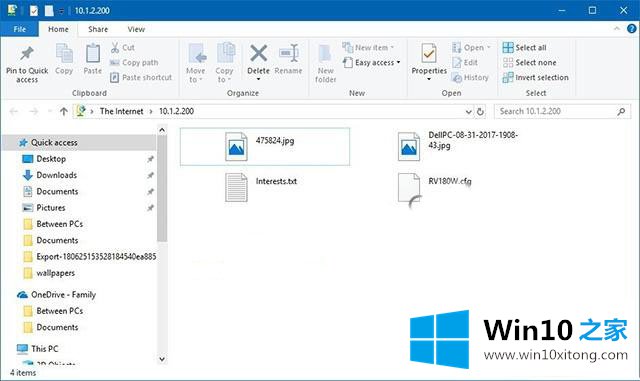Viewport: 640px width, 381px height.
Task: Click The Internet breadcrumb
Action: [x=121, y=111]
